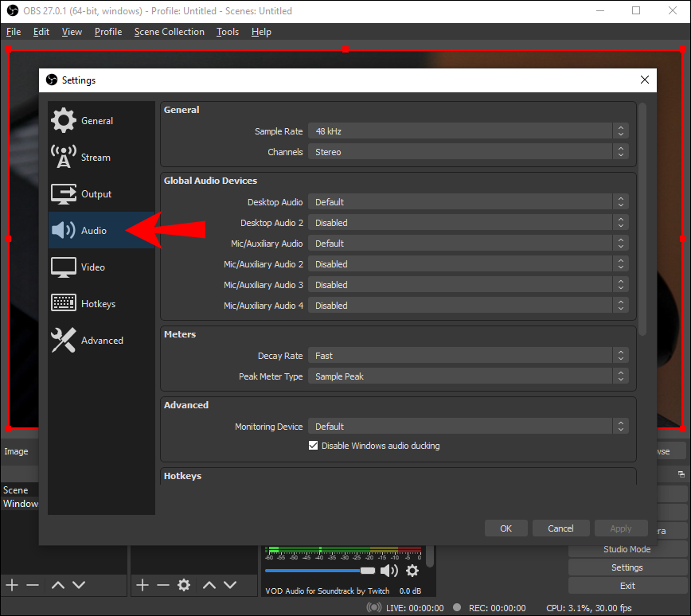Open the Mic/Auxiliary Audio 2 dropdown
The height and width of the screenshot is (616, 691).
(x=468, y=264)
